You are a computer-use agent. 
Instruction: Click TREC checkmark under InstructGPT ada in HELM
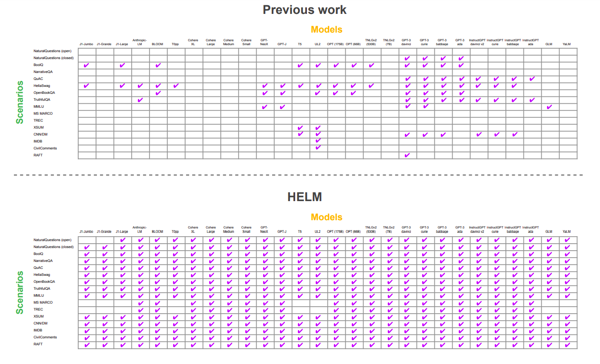(x=532, y=310)
